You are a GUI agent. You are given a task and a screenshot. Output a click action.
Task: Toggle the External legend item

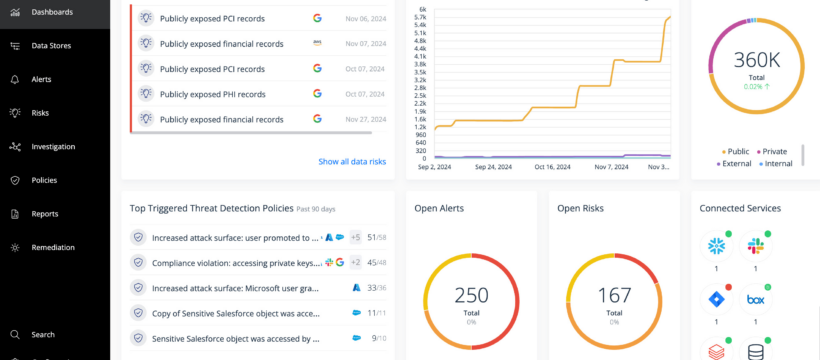pyautogui.click(x=734, y=163)
